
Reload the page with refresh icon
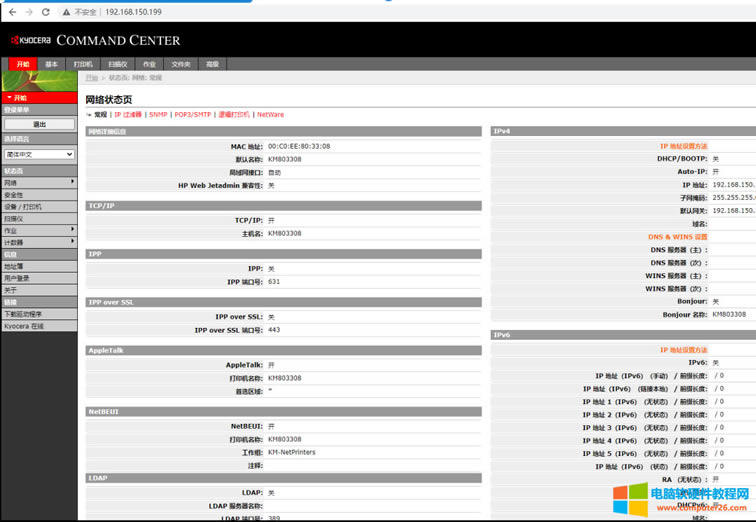coord(46,12)
